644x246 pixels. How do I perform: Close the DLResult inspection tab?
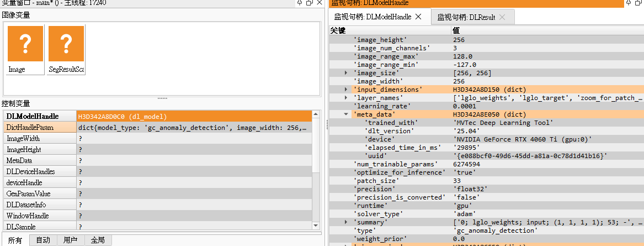point(502,17)
